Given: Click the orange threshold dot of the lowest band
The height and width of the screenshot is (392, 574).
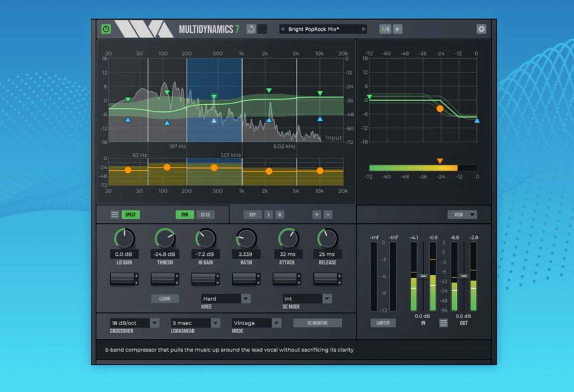Looking at the screenshot, I should click(x=128, y=170).
